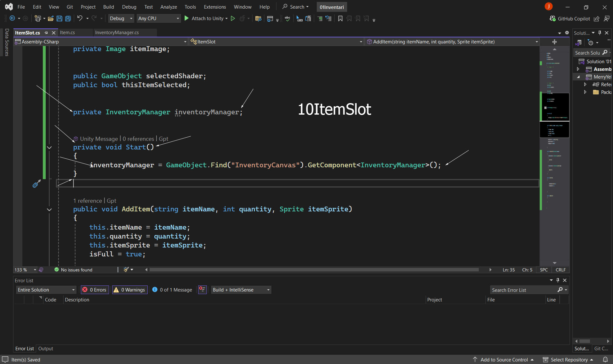This screenshot has width=613, height=364.
Task: Click the toolbar bookmark icon
Action: click(340, 19)
